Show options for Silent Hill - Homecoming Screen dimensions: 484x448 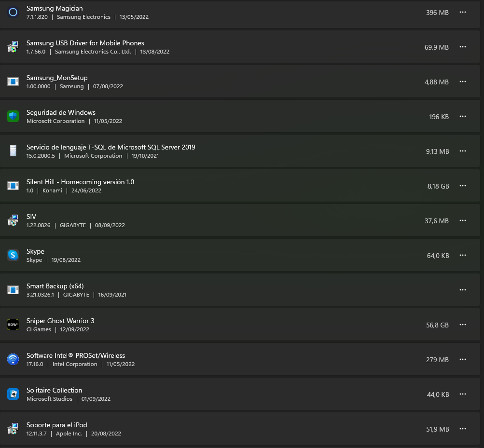[x=463, y=186]
